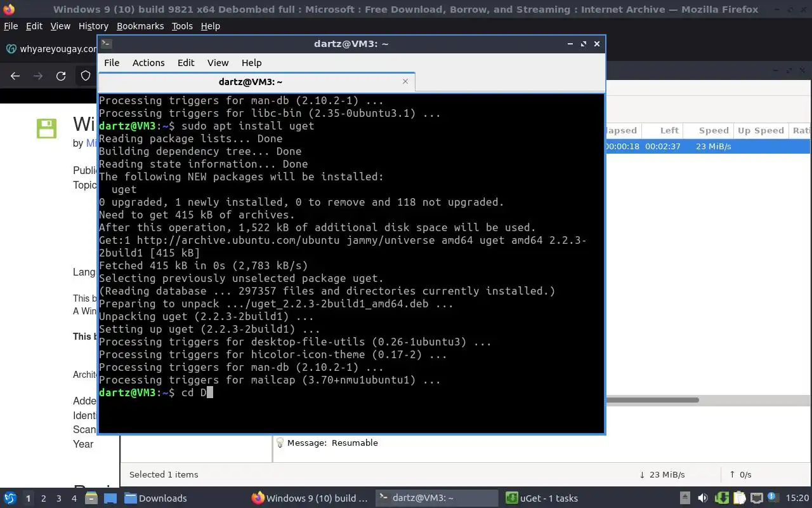Close the terminal window
The width and height of the screenshot is (812, 508).
[x=597, y=44]
